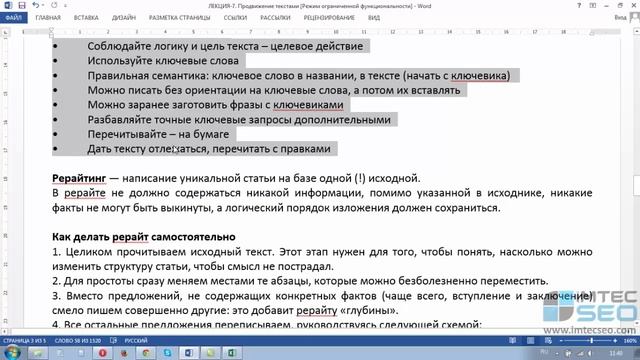The height and width of the screenshot is (360, 640).
Task: Click the page count СТРАНИЦА 3 ИЗ 5
Action: click(x=24, y=340)
